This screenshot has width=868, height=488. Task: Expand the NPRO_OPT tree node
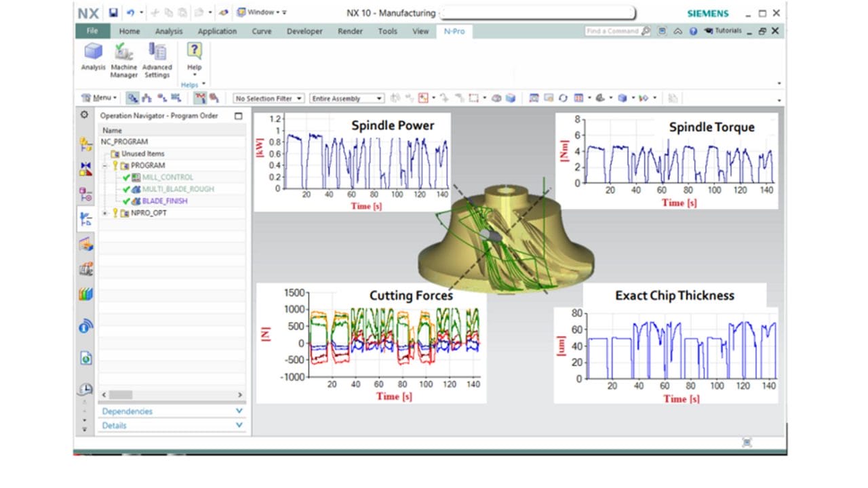coord(106,213)
